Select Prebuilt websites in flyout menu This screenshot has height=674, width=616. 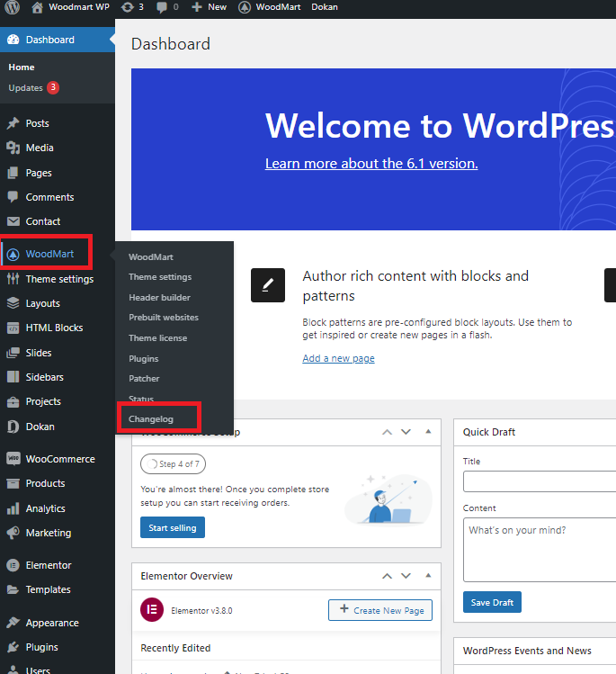tap(164, 318)
